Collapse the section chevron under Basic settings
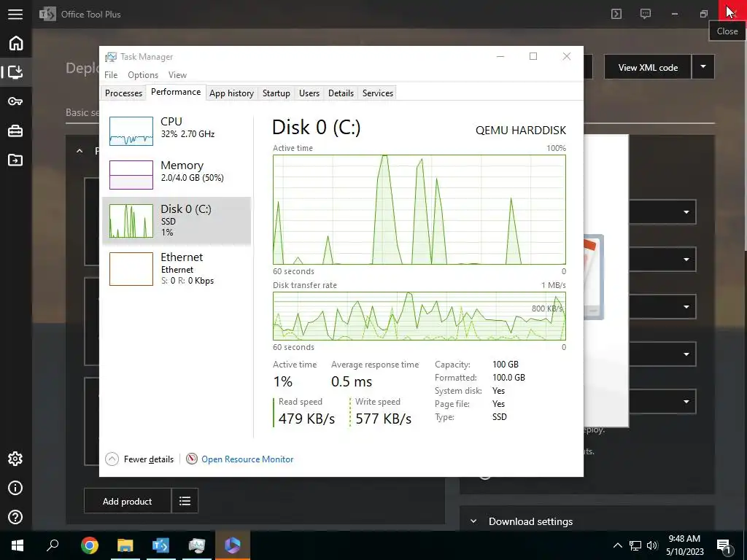 (x=80, y=151)
